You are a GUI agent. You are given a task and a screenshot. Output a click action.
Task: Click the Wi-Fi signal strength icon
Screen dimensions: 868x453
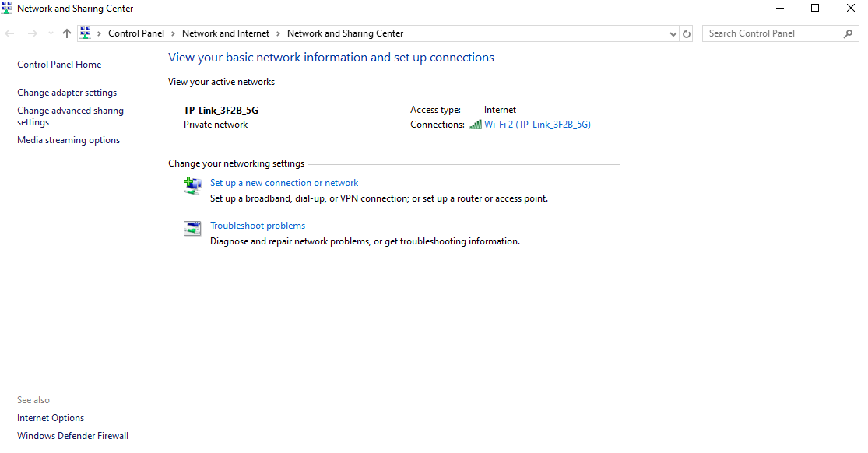coord(475,124)
